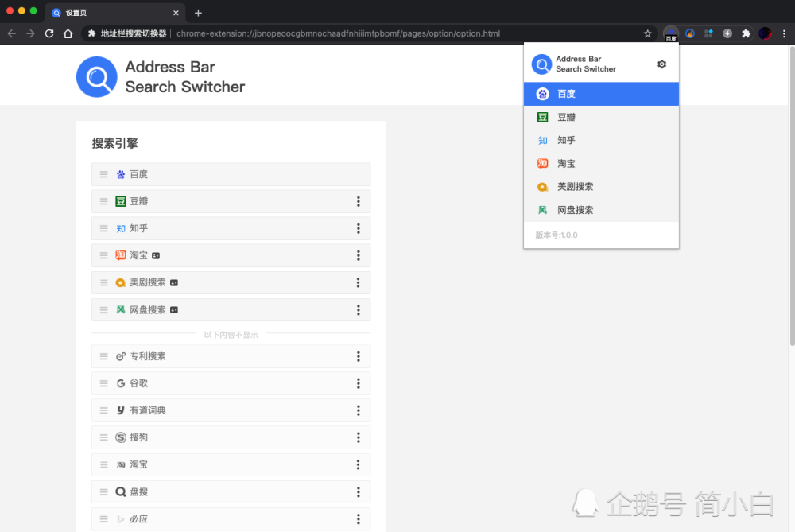Open the more options menu for 豆瓣

click(x=359, y=201)
